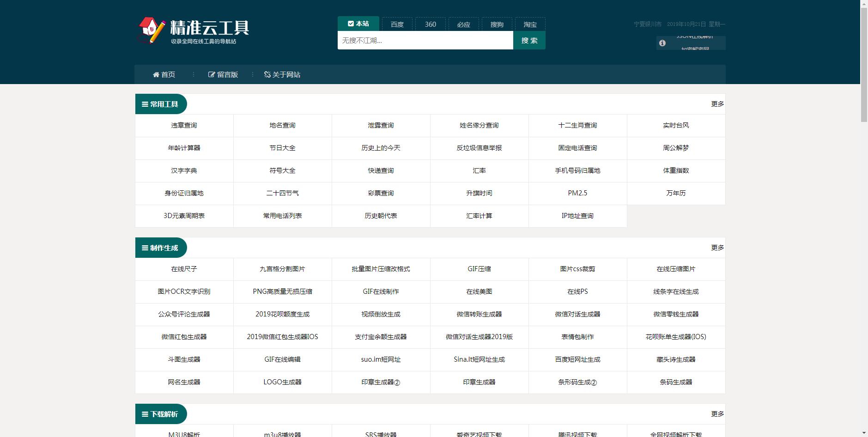Go to 关于网站 in the navigation

point(285,74)
